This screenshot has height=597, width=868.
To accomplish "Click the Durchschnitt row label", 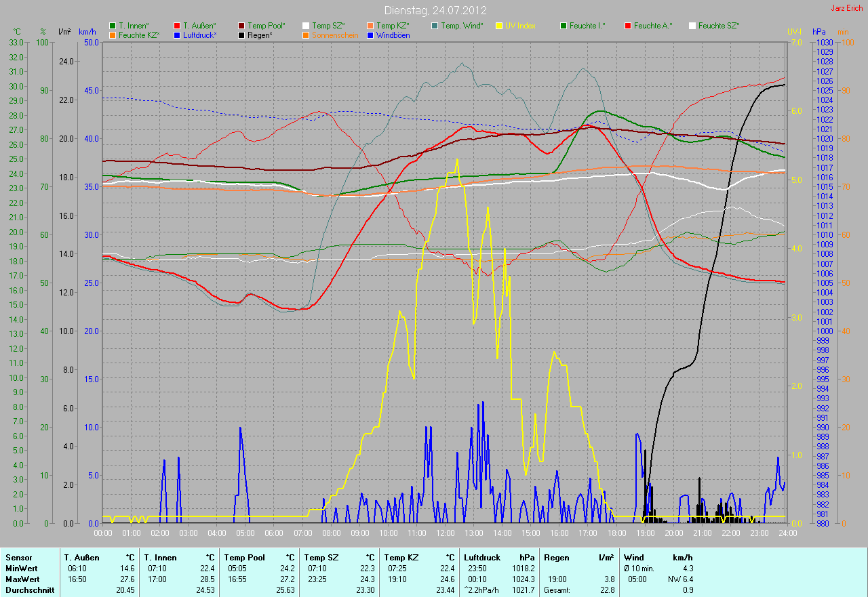I will [x=28, y=590].
